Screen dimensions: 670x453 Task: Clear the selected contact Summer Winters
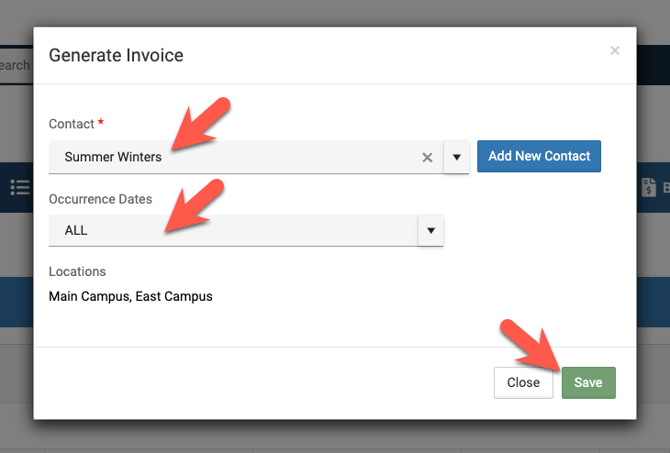point(427,157)
